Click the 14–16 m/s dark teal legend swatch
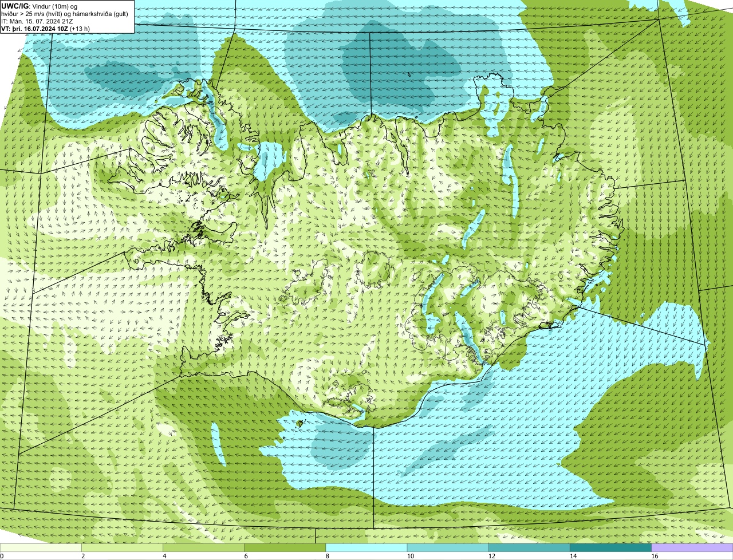Image resolution: width=733 pixels, height=560 pixels. (610, 547)
